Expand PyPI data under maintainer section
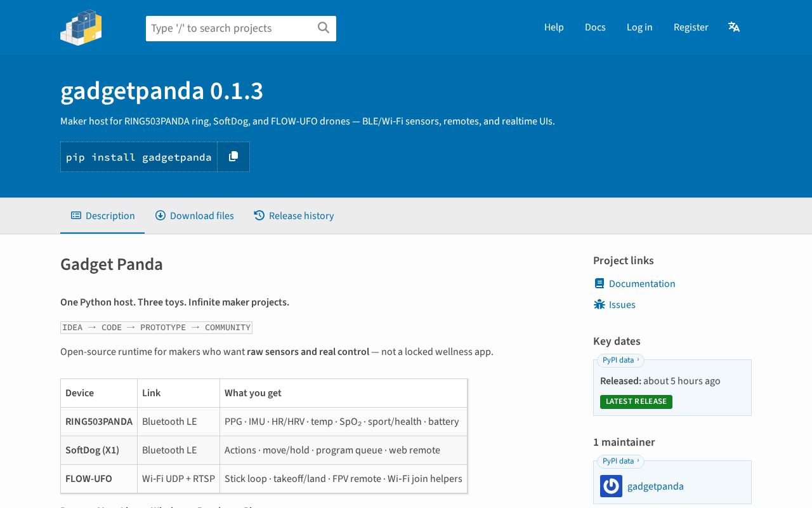Image resolution: width=812 pixels, height=508 pixels. [x=620, y=460]
